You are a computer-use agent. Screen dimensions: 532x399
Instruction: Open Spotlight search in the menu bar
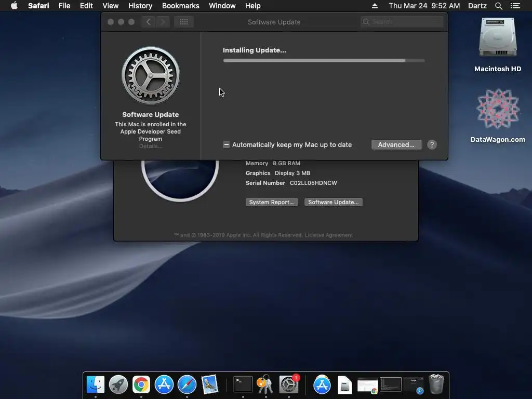pyautogui.click(x=498, y=6)
